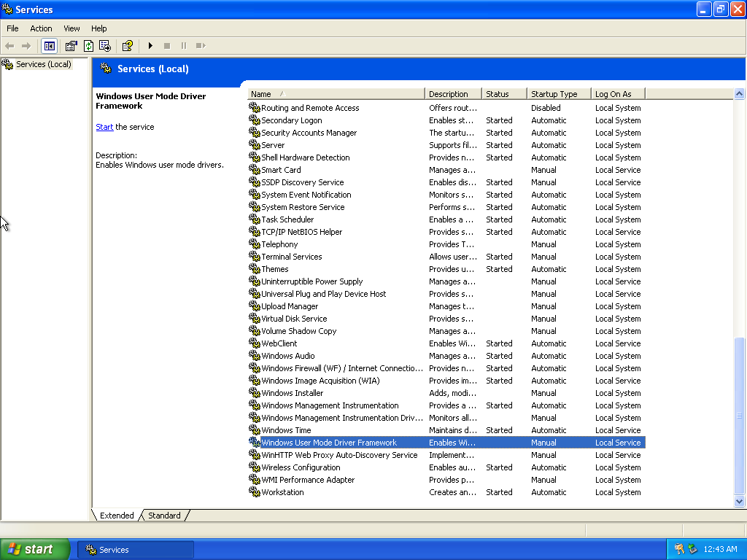Open the View menu

71,28
